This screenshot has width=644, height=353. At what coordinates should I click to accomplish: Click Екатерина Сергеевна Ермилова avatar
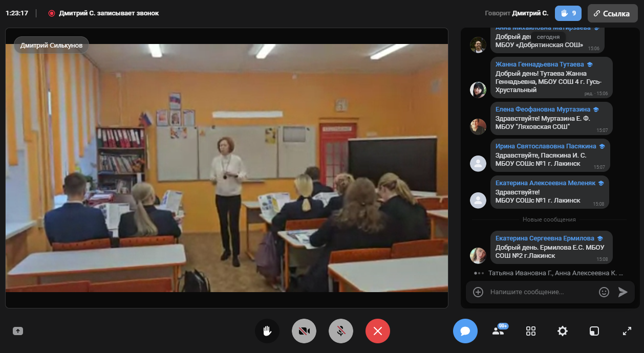point(478,255)
